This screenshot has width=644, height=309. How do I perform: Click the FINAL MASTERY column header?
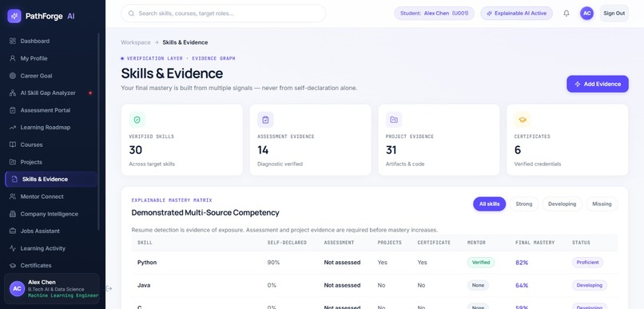pos(535,243)
